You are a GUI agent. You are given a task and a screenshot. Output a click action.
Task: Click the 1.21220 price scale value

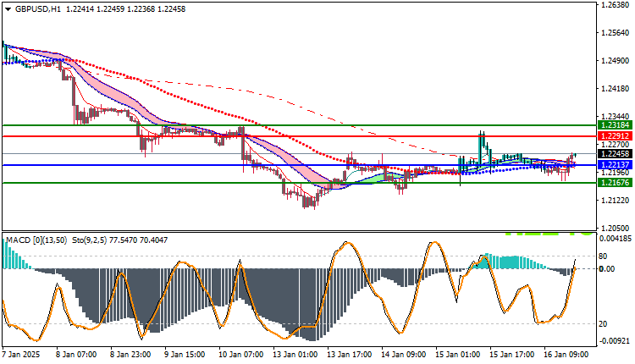point(616,201)
